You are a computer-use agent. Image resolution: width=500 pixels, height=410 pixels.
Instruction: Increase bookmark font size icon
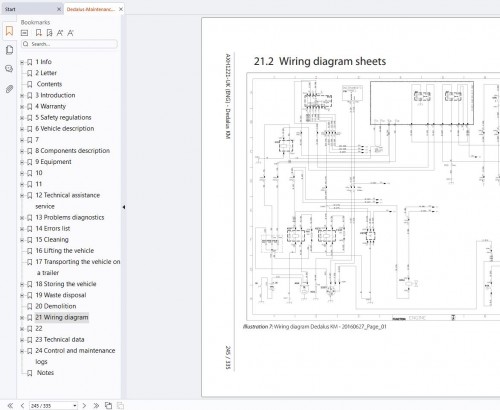[x=60, y=33]
